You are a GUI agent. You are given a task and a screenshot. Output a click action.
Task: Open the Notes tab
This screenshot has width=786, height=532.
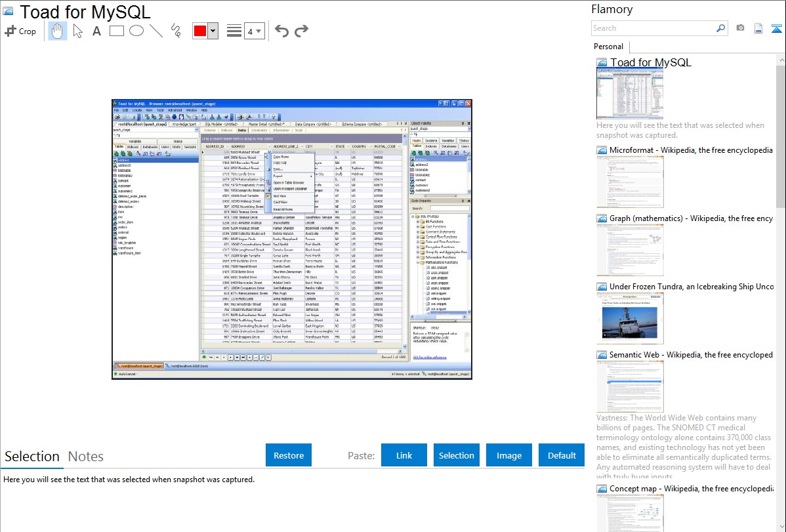[x=86, y=457]
